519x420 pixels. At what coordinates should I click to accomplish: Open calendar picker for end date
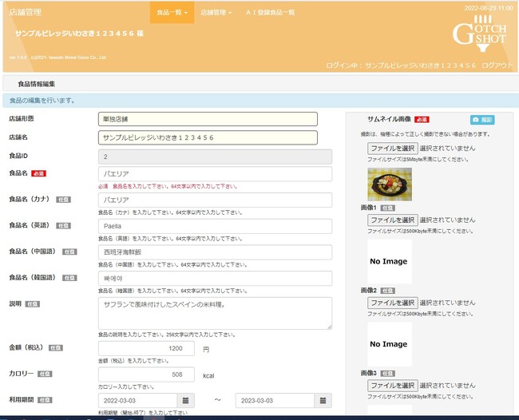click(323, 400)
